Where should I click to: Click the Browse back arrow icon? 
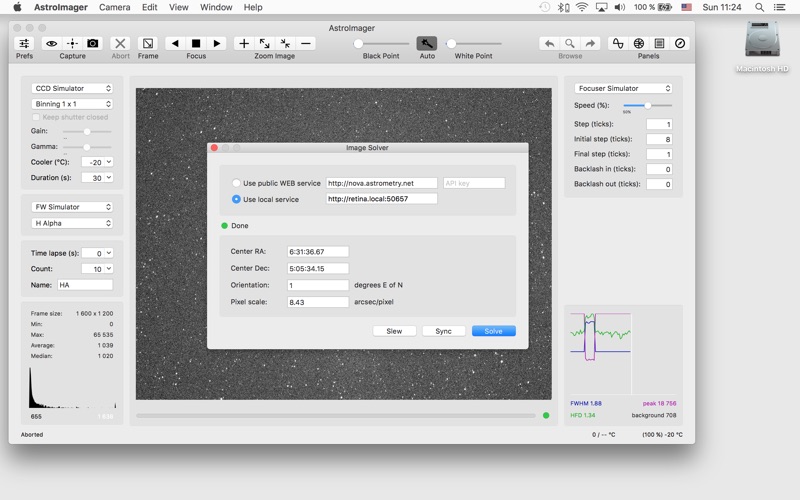coord(549,43)
